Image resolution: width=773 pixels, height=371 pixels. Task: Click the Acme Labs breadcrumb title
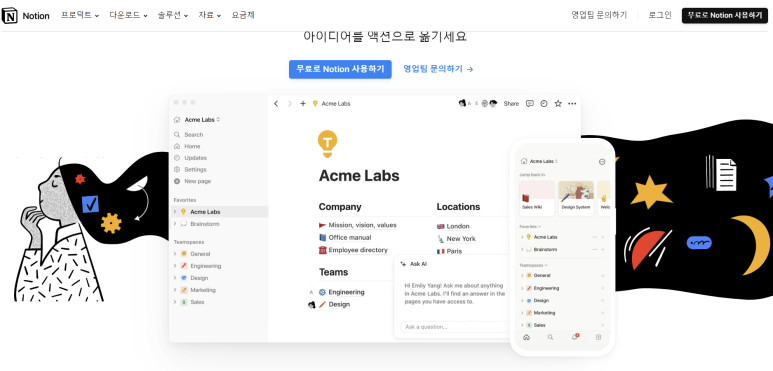(336, 103)
